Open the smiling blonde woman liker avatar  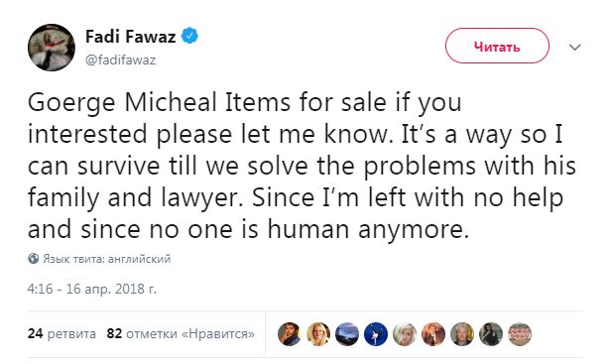click(x=318, y=334)
